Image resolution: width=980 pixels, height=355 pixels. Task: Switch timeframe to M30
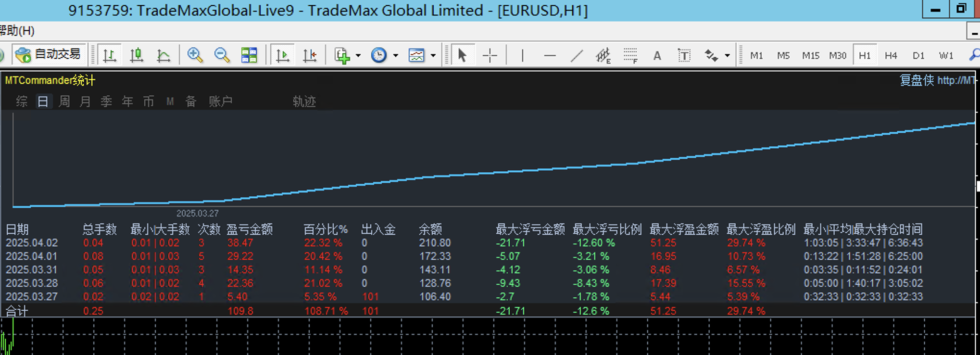point(837,56)
